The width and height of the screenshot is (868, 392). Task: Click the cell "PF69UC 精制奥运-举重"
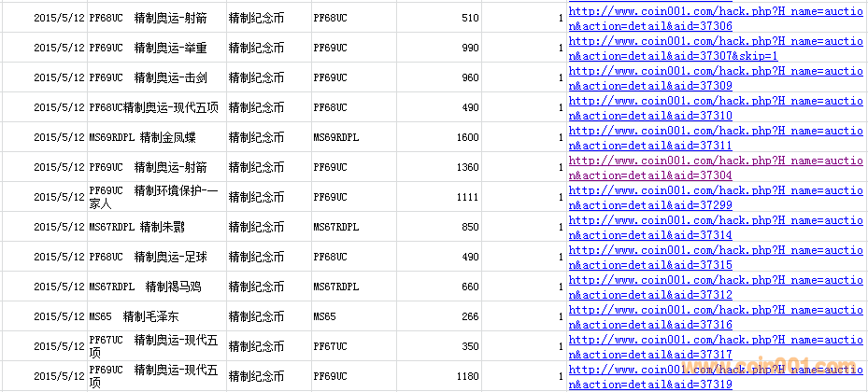point(155,49)
